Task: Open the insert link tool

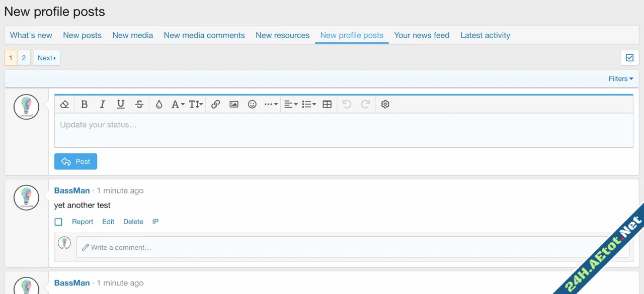Action: [x=215, y=104]
